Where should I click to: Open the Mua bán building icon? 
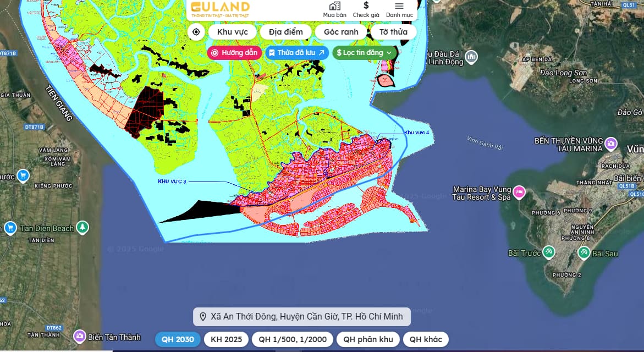pyautogui.click(x=334, y=6)
